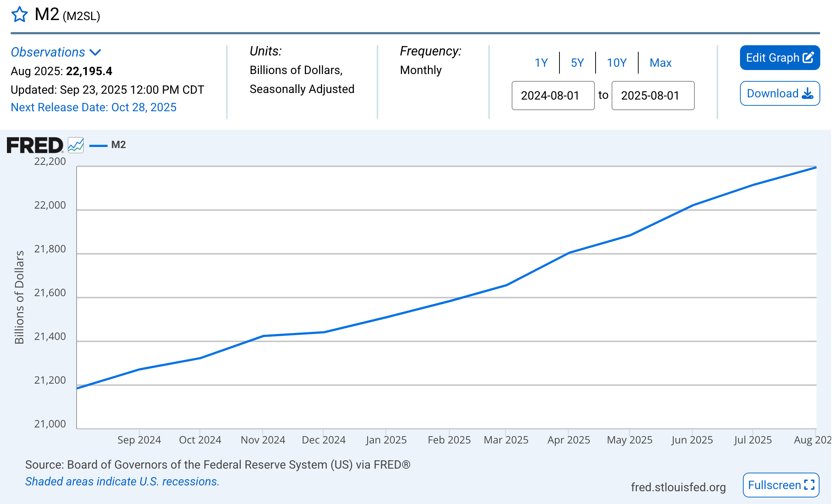
Task: Click the small line chart icon beside FRED
Action: tap(76, 145)
